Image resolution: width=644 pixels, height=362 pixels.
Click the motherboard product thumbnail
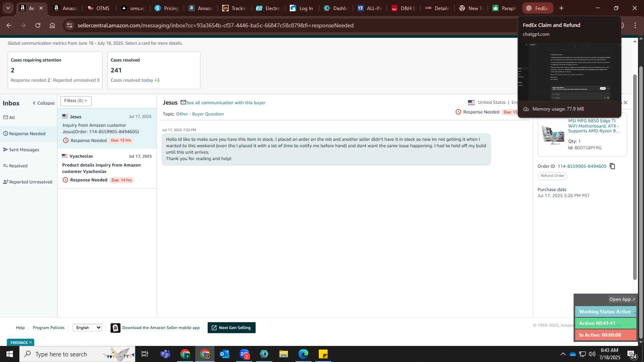point(553,135)
